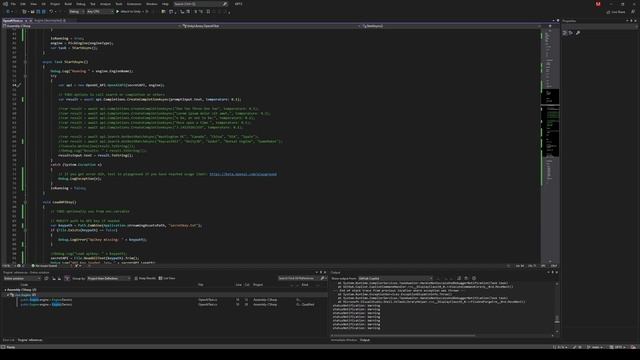Collapse the LoadAPIKey method outline

(25, 202)
